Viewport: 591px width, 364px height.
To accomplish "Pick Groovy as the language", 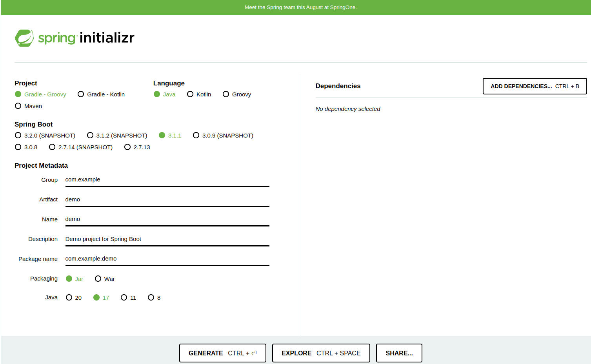I will coord(226,94).
